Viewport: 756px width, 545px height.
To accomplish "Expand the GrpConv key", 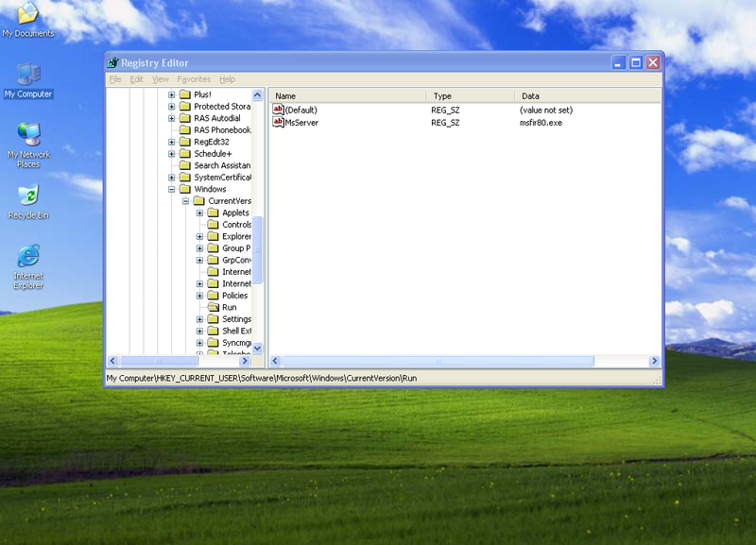I will click(199, 260).
